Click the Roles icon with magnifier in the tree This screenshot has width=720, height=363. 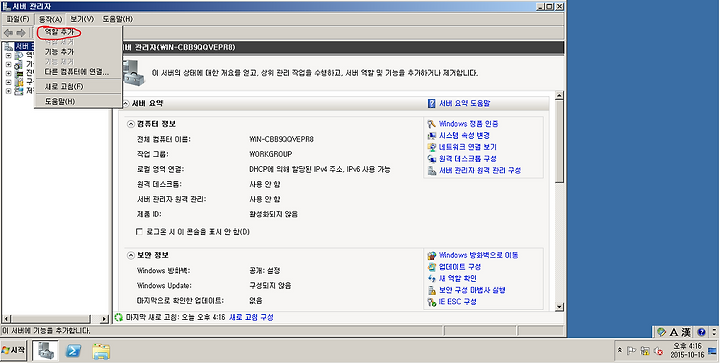tap(19, 56)
